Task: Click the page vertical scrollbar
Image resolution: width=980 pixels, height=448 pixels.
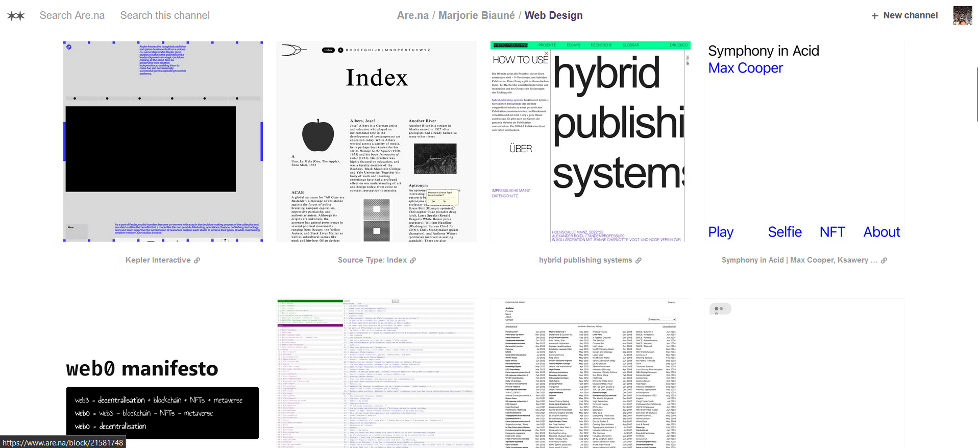Action: click(x=977, y=95)
